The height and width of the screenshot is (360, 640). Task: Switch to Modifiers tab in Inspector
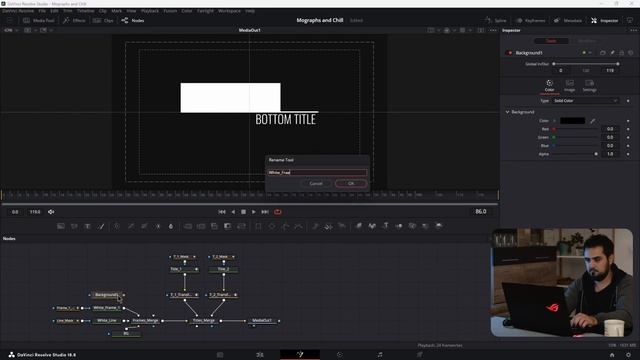(x=587, y=41)
